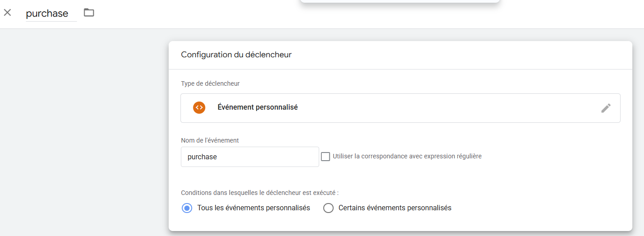The image size is (644, 236).
Task: Click the folder icon beside trigger name
Action: click(x=89, y=13)
